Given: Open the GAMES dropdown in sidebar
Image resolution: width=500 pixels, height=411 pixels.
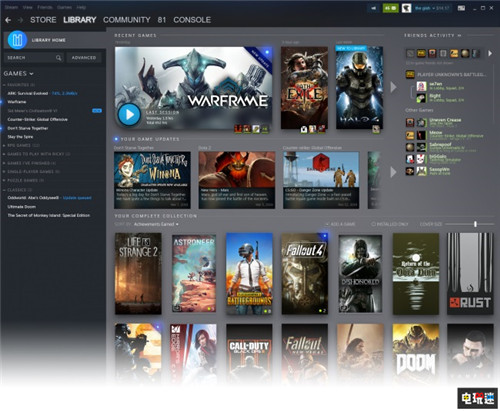Looking at the screenshot, I should (x=18, y=74).
